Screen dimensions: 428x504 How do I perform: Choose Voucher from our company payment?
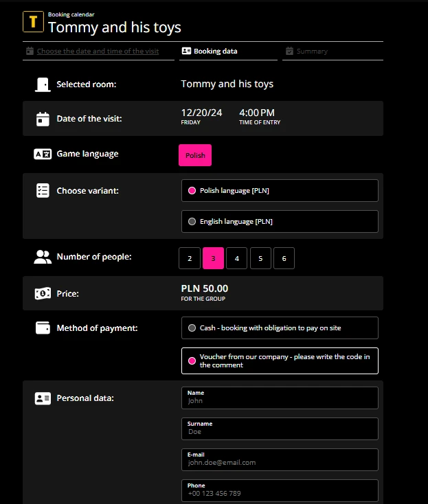tap(279, 360)
